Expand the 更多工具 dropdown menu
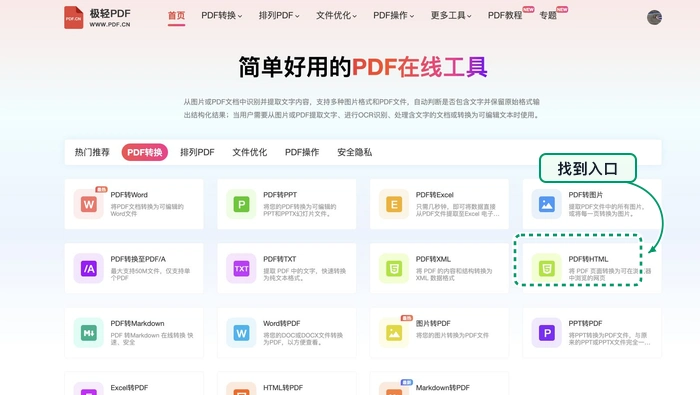This screenshot has height=395, width=700. click(x=451, y=15)
